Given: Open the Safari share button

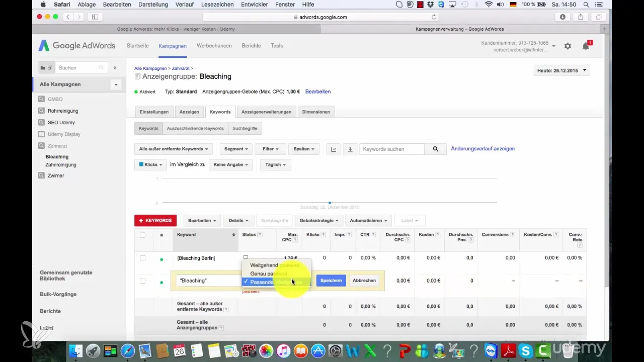Looking at the screenshot, I should (580, 17).
